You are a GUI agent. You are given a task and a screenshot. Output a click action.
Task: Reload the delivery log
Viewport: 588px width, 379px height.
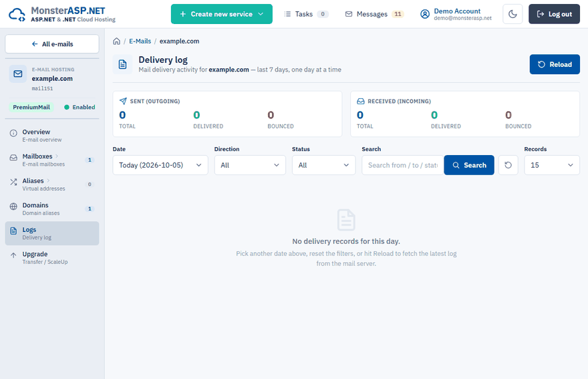tap(555, 64)
